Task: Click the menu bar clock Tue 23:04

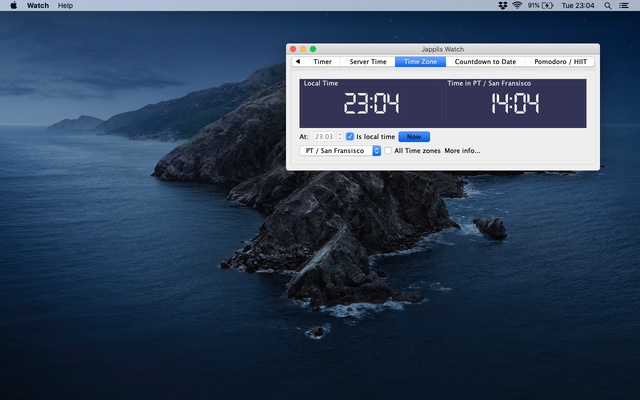Action: pos(578,5)
